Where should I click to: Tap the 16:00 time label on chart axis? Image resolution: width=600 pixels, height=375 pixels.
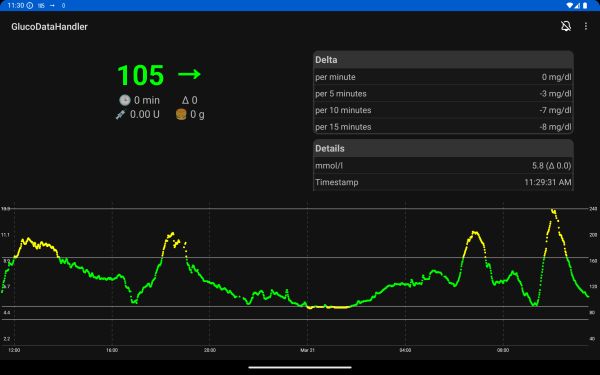coord(112,350)
